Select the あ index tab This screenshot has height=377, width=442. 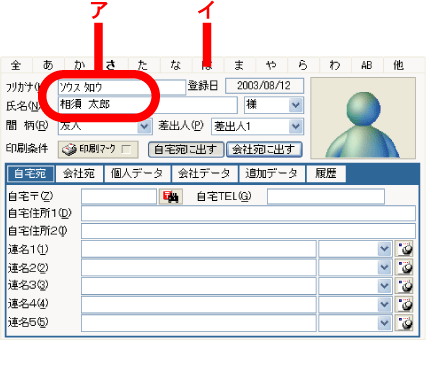click(48, 65)
